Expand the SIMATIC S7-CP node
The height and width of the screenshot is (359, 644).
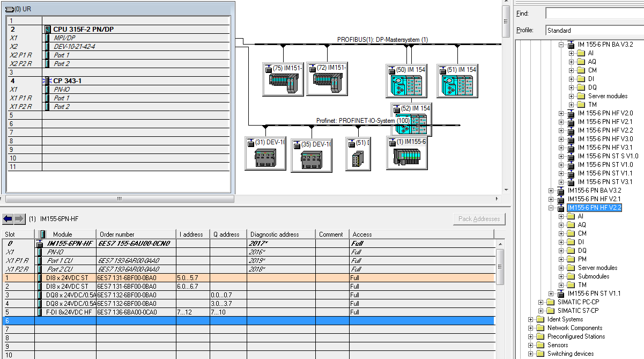541,311
